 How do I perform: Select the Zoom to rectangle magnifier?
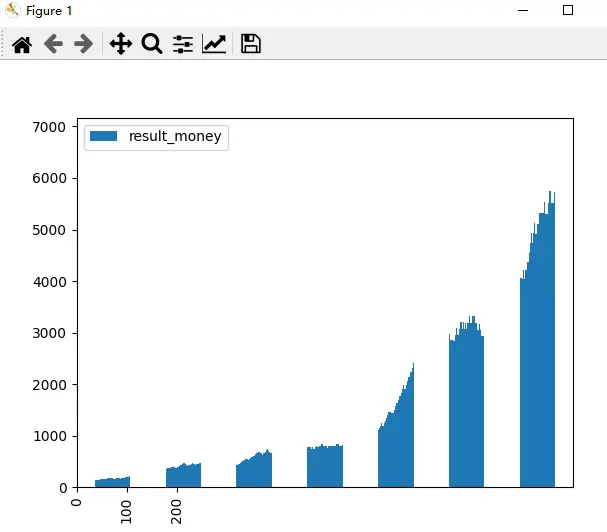click(x=151, y=44)
